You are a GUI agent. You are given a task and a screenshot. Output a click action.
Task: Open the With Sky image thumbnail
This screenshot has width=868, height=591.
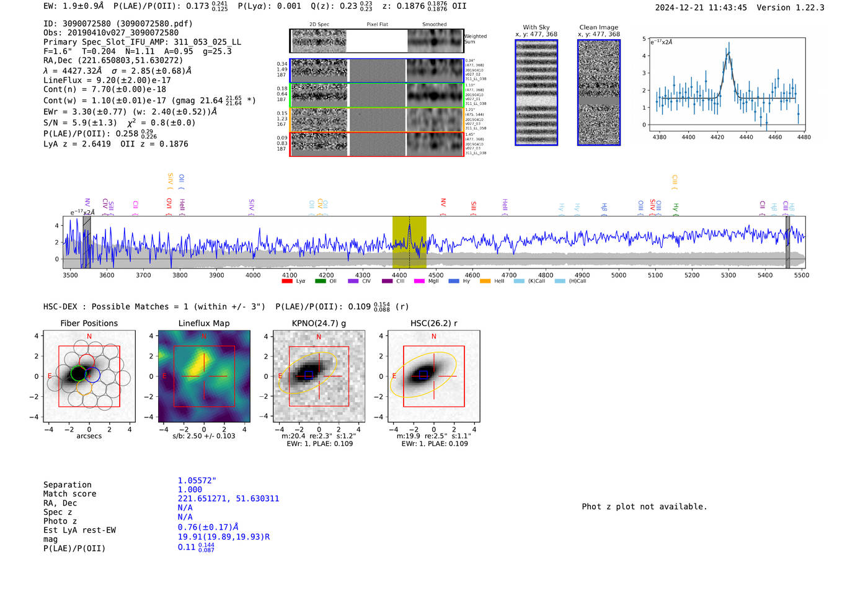pos(536,92)
